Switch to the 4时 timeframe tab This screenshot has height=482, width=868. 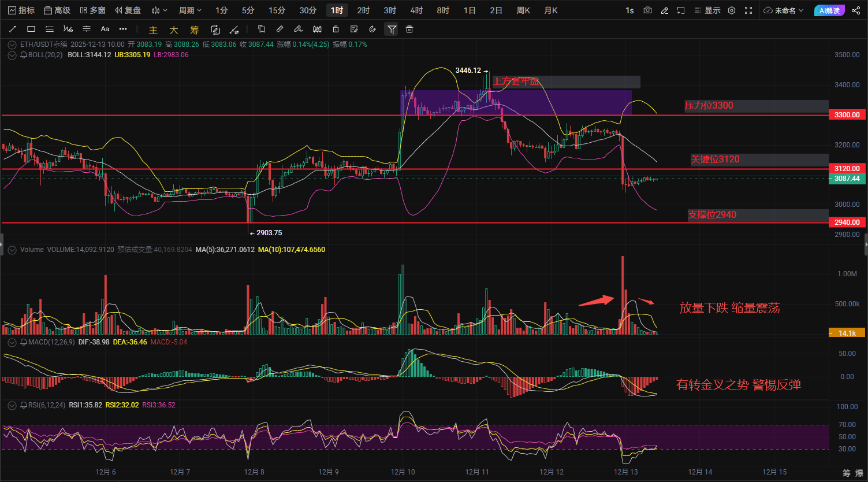pyautogui.click(x=416, y=10)
